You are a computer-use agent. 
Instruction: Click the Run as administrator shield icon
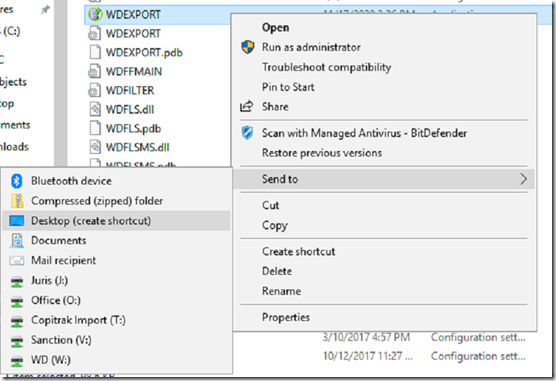[x=248, y=47]
